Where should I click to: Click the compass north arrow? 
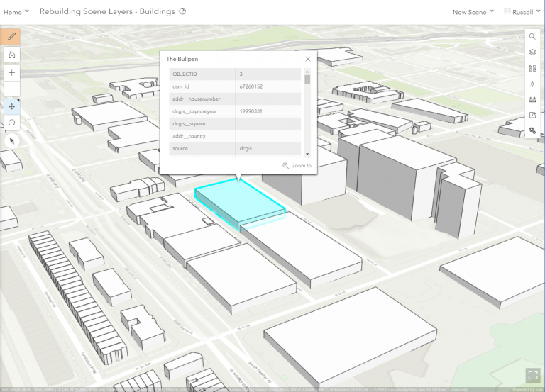point(12,141)
